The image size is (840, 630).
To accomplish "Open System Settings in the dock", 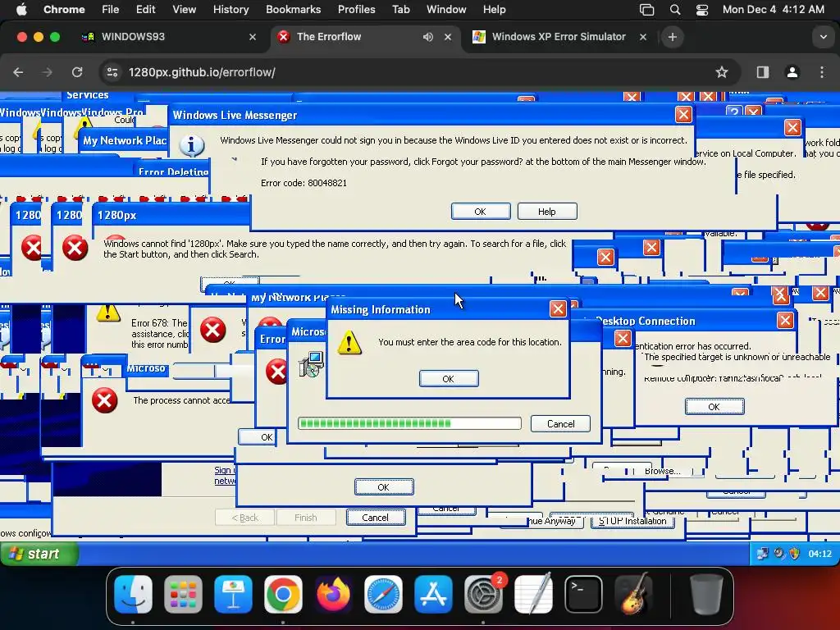I will (x=483, y=594).
